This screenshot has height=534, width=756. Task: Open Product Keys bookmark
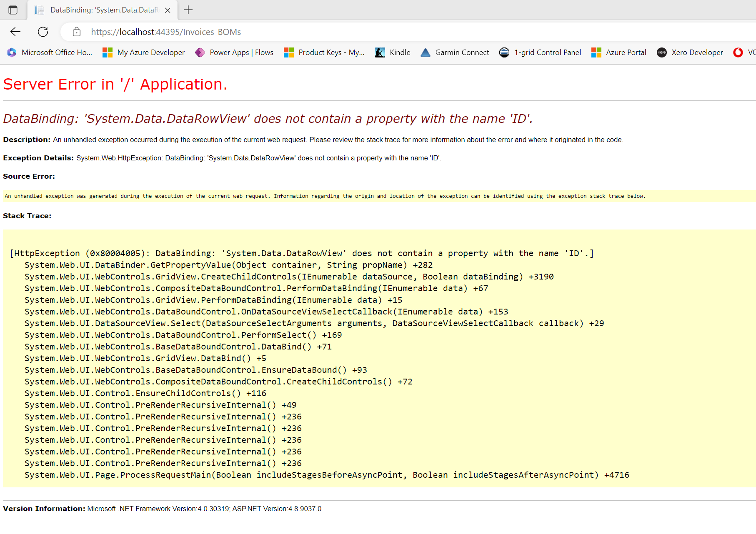tap(324, 52)
